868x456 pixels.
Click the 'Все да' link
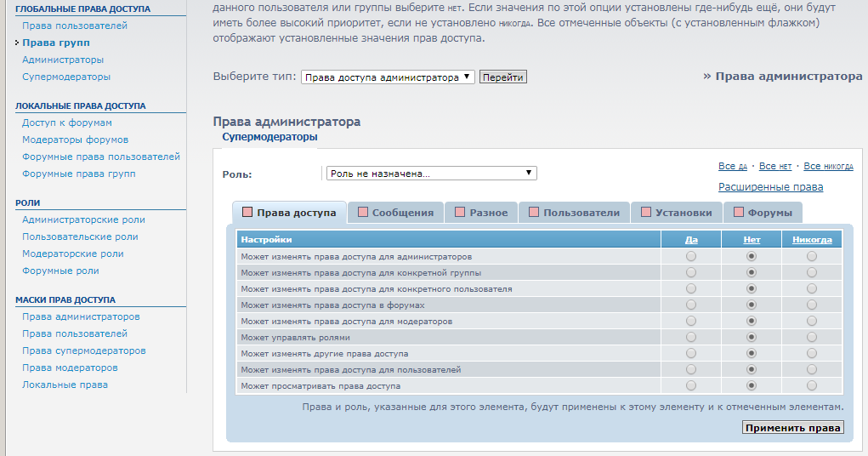pos(732,167)
